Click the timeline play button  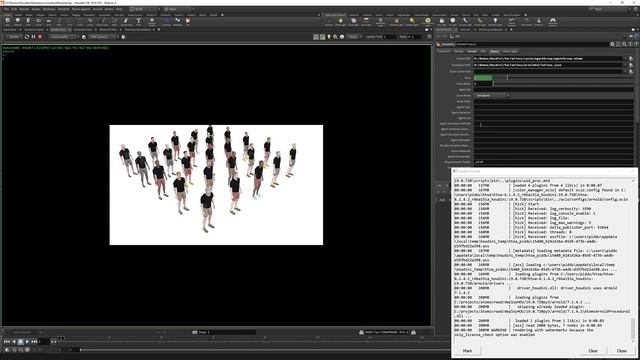click(x=27, y=341)
